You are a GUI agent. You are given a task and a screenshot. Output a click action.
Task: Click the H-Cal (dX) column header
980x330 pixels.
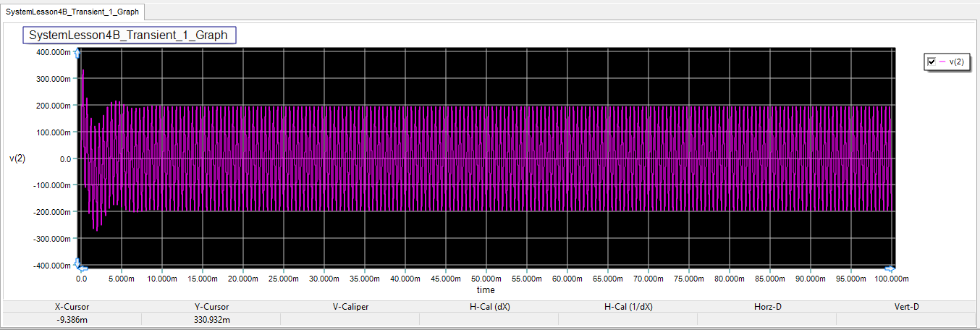[x=490, y=307]
